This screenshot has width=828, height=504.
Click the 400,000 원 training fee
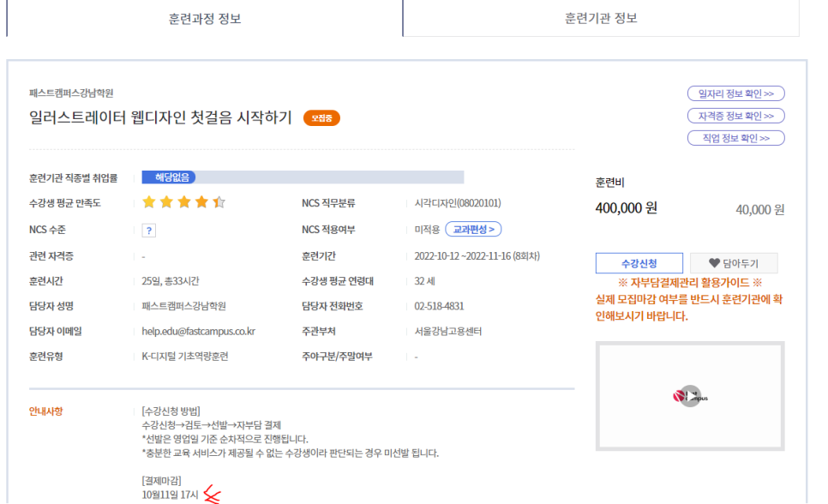[x=627, y=208]
